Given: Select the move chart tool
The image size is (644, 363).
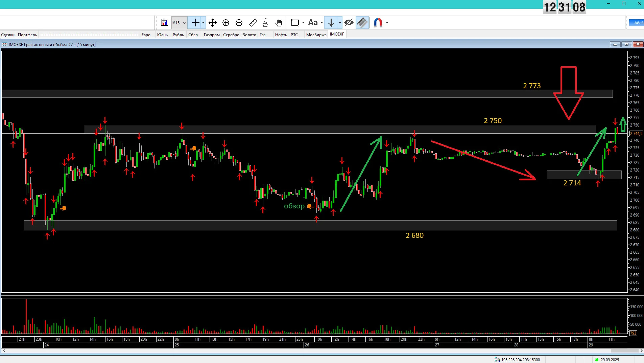Looking at the screenshot, I should coord(213,23).
